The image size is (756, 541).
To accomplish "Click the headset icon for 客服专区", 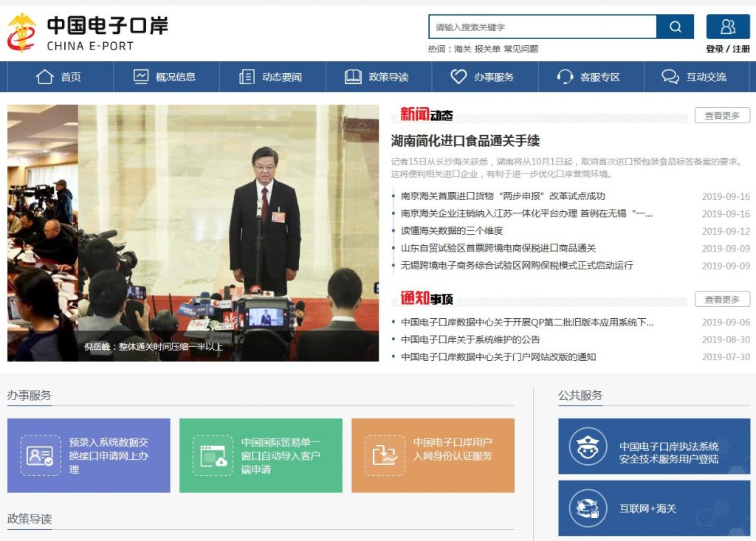I will coord(565,77).
